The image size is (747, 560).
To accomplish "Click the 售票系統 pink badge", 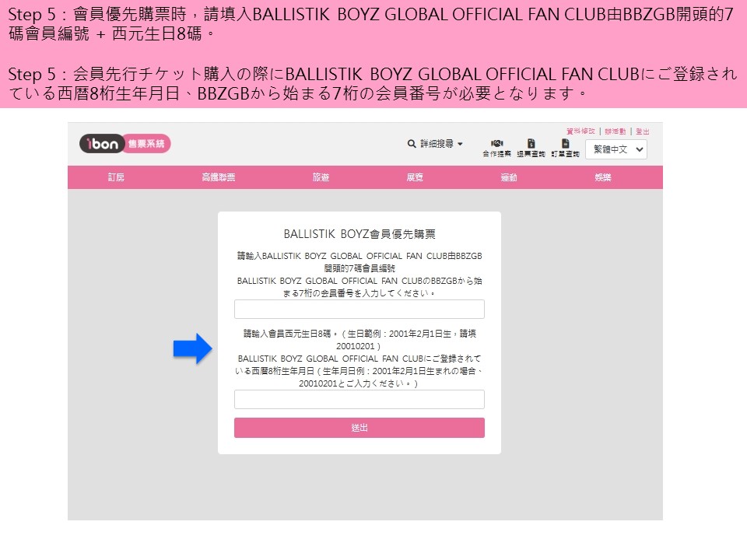I will point(145,144).
